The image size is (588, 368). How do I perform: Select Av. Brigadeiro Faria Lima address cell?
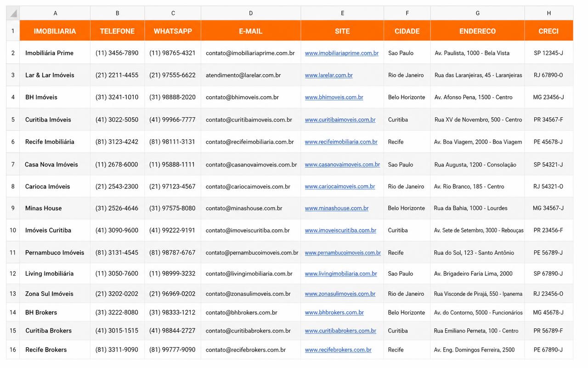478,273
